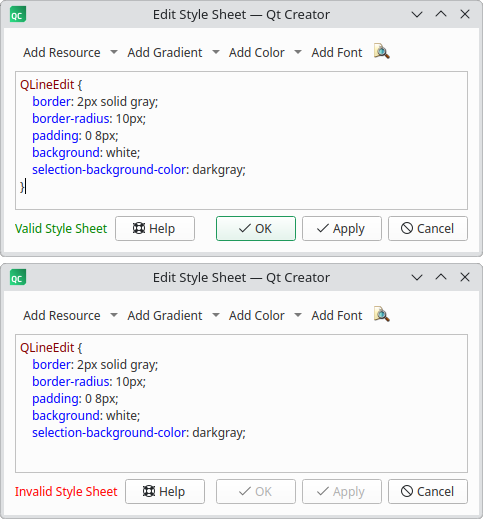
Task: Expand the Add Gradient dropdown arrow in bottom dialog
Action: tap(216, 315)
